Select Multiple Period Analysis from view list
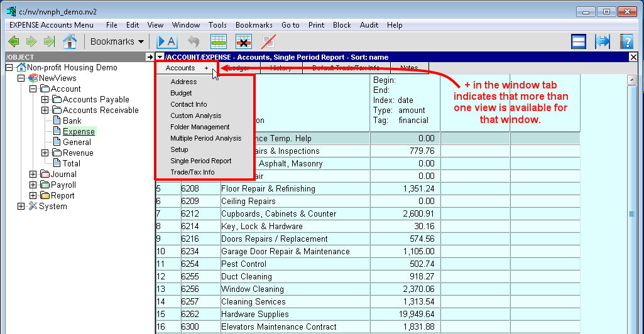The height and width of the screenshot is (334, 644). point(205,138)
